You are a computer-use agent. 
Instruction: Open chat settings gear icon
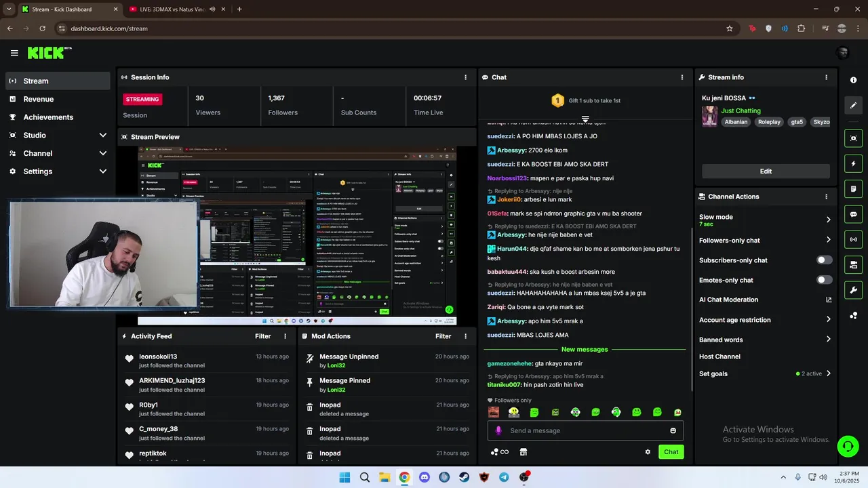pos(648,452)
